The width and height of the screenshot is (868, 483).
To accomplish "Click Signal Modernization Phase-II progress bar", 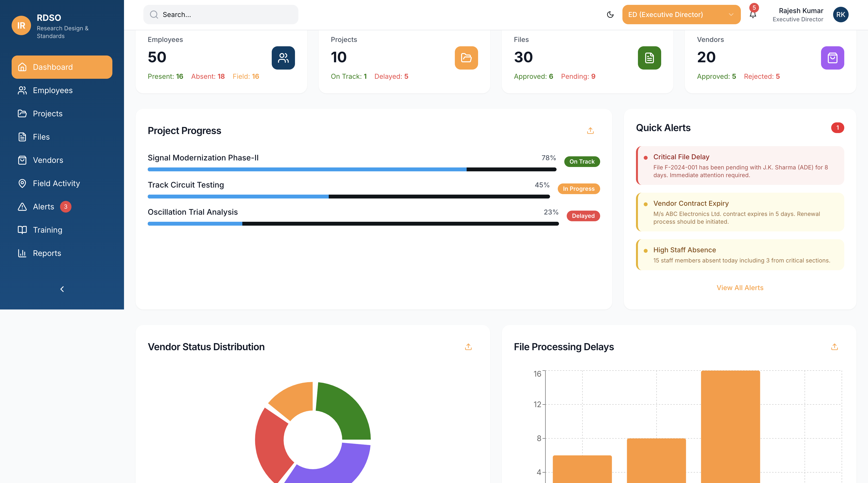I will [x=352, y=170].
